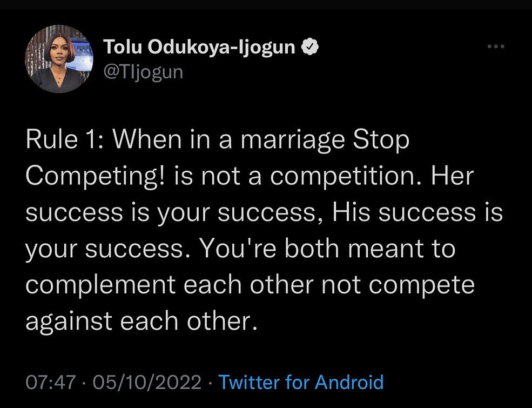Open the three-dot more options menu

(495, 47)
